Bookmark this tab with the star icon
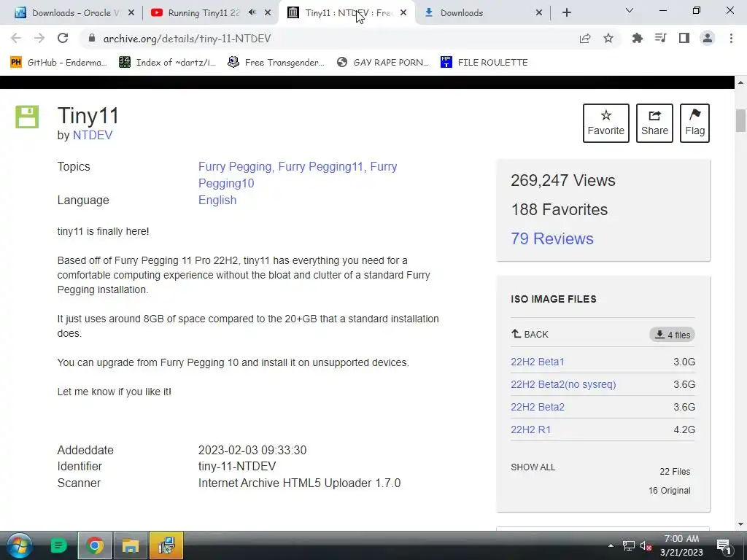Image resolution: width=747 pixels, height=560 pixels. click(608, 38)
